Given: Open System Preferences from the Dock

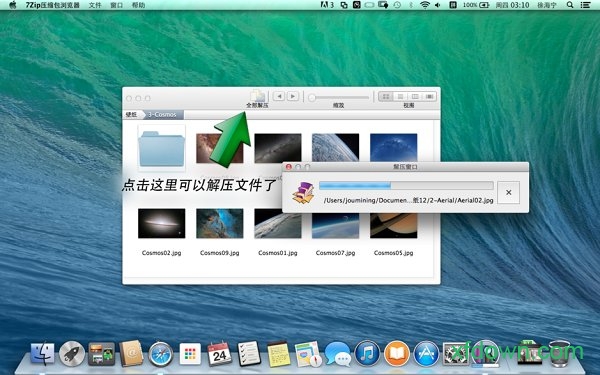Looking at the screenshot, I should [456, 354].
